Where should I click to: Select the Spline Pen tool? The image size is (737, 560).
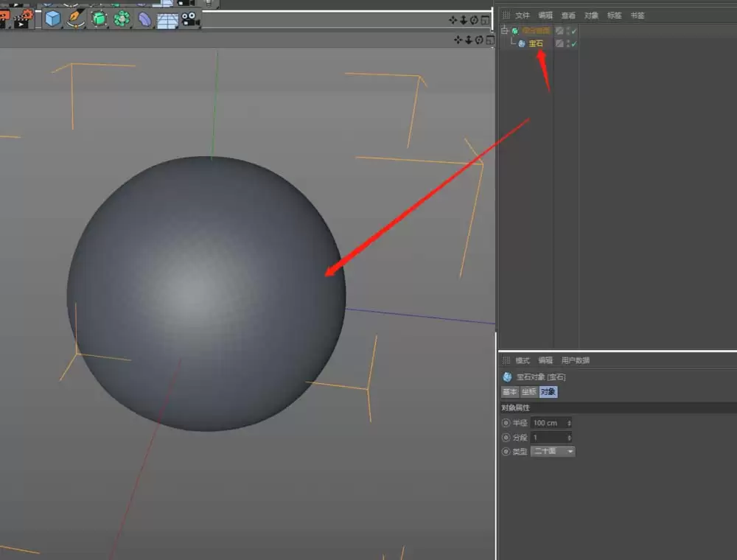click(74, 18)
